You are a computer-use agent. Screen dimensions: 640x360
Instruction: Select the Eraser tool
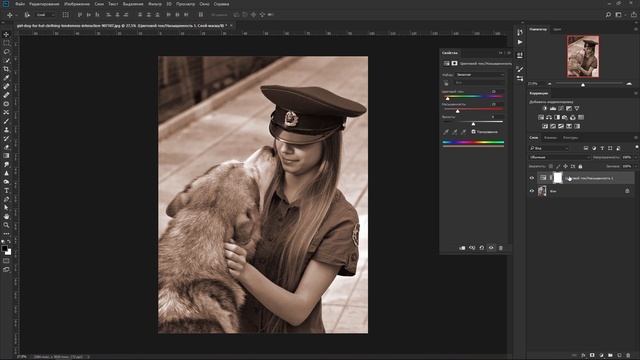pyautogui.click(x=6, y=147)
